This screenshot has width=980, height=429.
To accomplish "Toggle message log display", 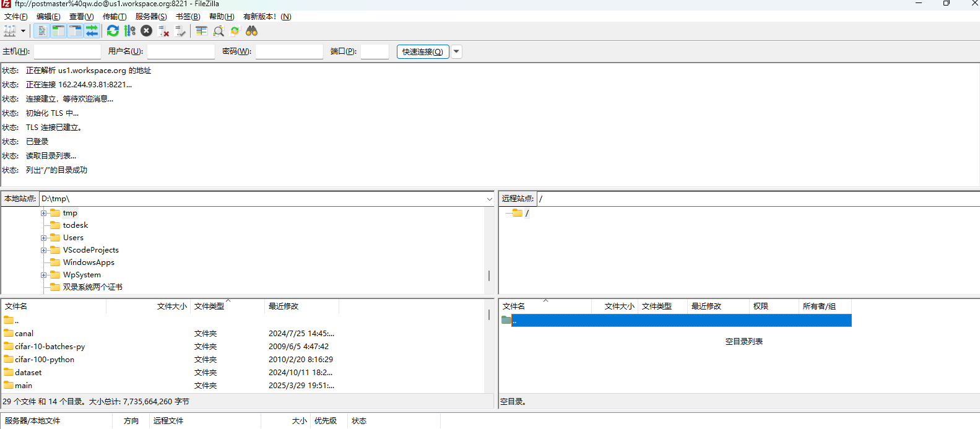I will point(41,31).
